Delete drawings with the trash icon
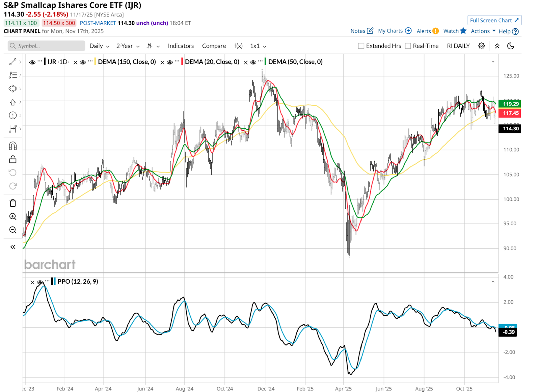Viewport: 540px width, 392px height. [x=13, y=203]
